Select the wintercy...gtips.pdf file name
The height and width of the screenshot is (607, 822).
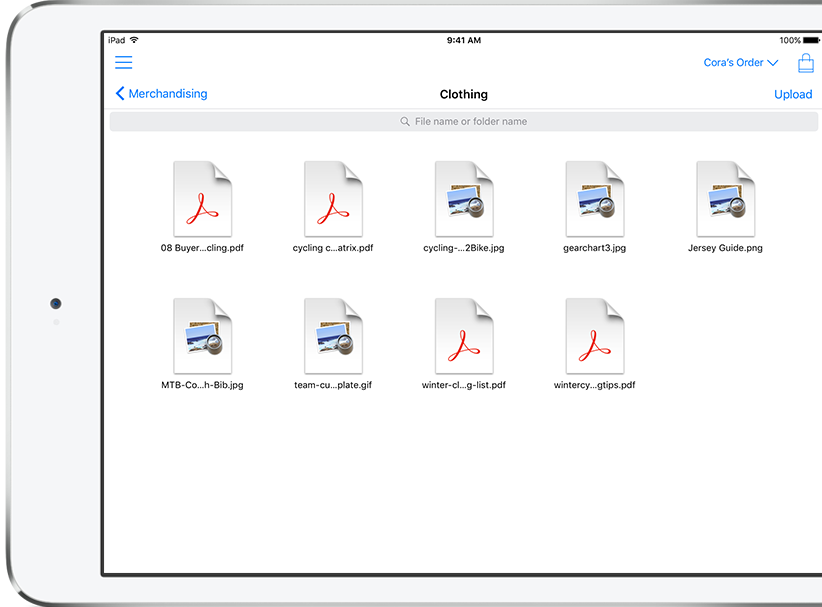coord(594,385)
